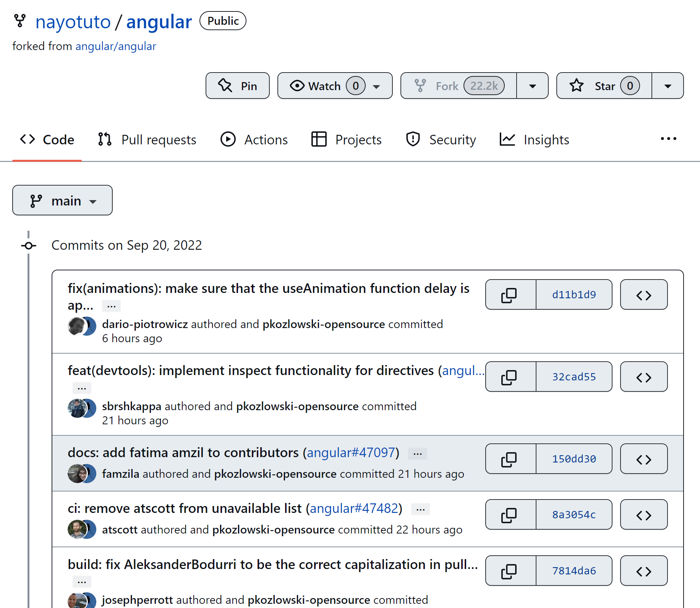700x608 pixels.
Task: Open angular repository name link
Action: pyautogui.click(x=159, y=22)
